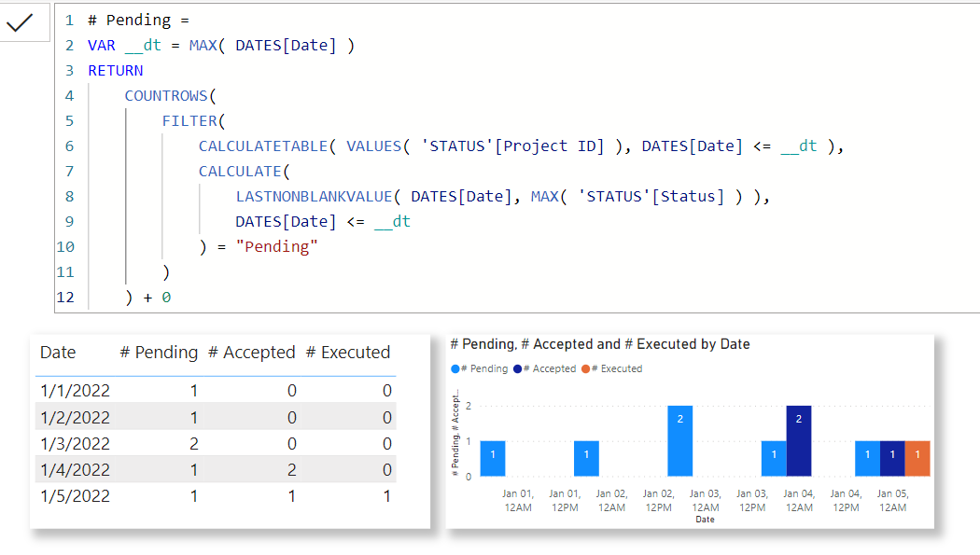Click the # Accepted legend dark blue swatch

pos(517,369)
